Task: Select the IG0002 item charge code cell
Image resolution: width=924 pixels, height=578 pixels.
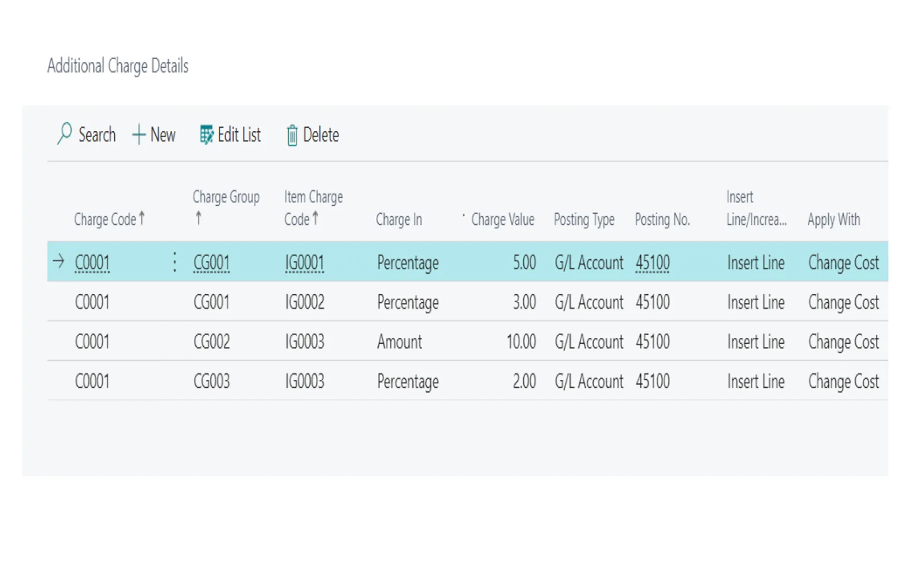Action: (x=305, y=302)
